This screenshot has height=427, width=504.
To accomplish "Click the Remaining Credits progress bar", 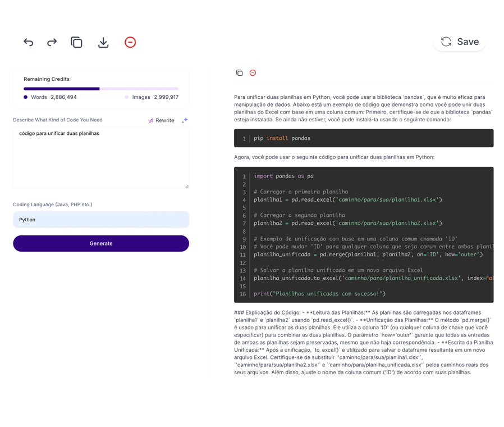I will 101,89.
